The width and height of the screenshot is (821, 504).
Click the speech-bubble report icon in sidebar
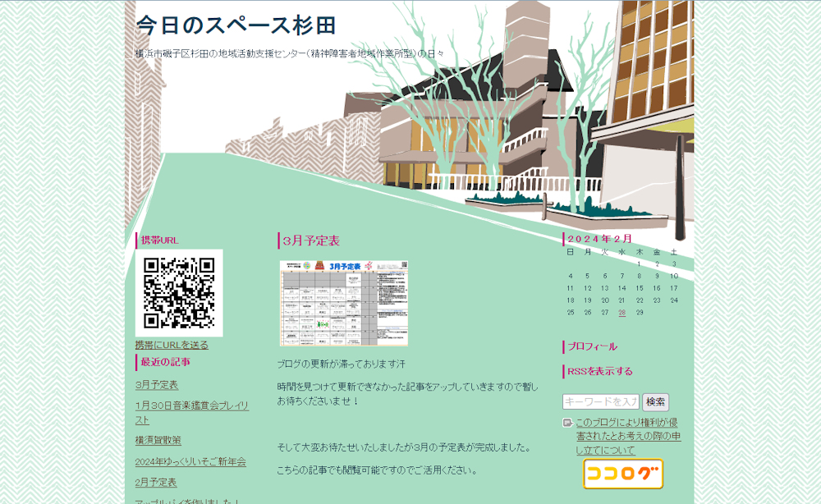click(567, 424)
